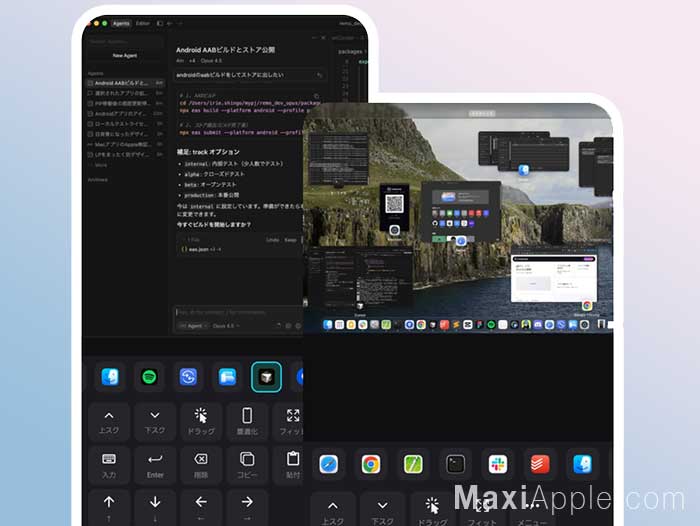The image size is (700, 526).
Task: Focus the Search Agents field
Action: pyautogui.click(x=125, y=42)
